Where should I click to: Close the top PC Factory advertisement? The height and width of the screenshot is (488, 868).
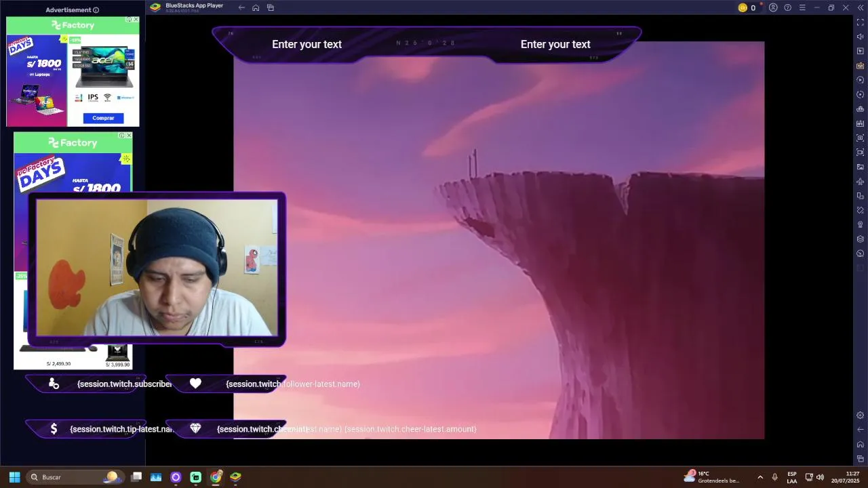click(136, 20)
